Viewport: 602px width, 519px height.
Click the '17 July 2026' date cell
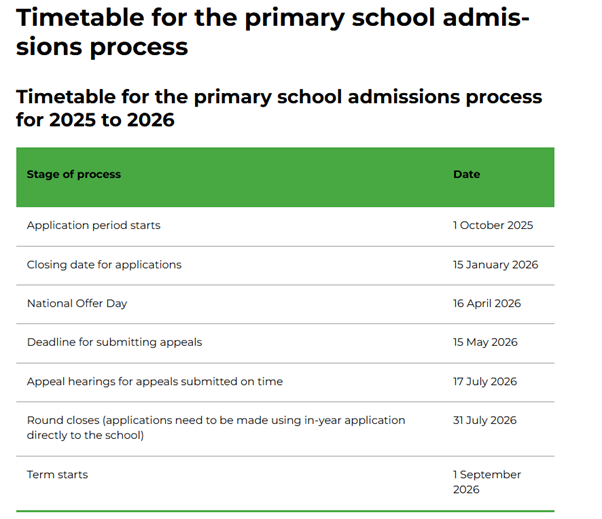click(x=485, y=381)
